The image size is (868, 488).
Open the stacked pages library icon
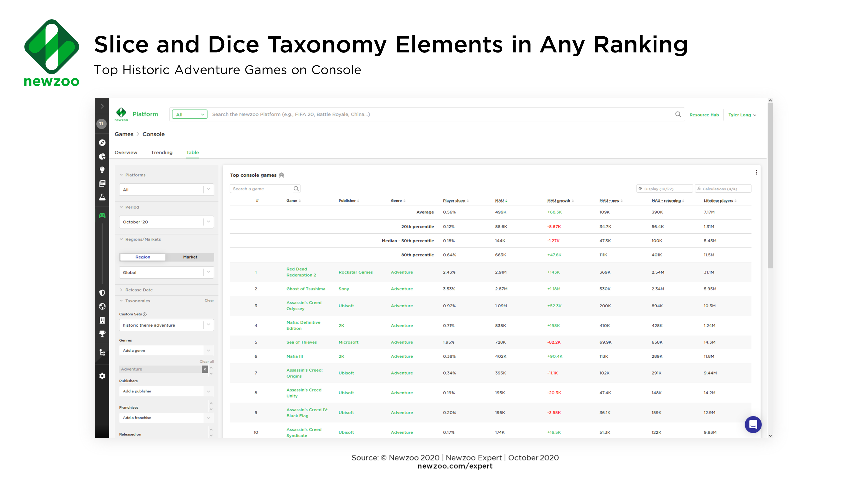[x=102, y=183]
